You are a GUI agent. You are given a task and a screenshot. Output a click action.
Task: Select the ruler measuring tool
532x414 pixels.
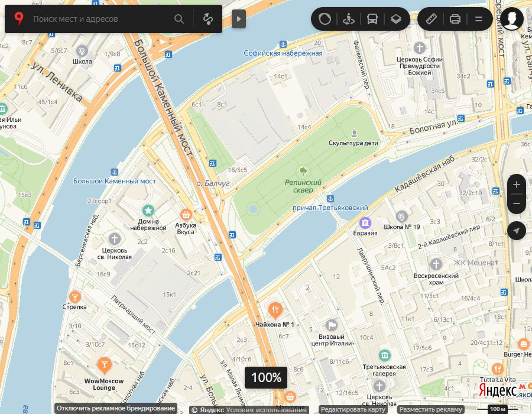point(432,19)
